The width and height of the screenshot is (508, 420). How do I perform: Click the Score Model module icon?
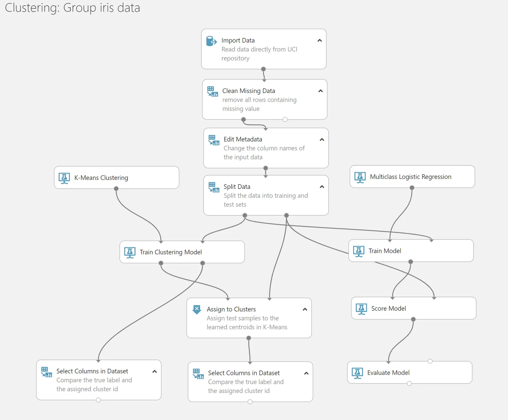(x=361, y=309)
